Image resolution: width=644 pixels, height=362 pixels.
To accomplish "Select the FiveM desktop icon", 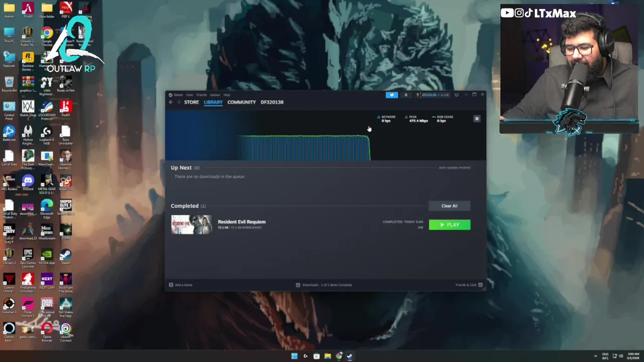I will point(28,10).
